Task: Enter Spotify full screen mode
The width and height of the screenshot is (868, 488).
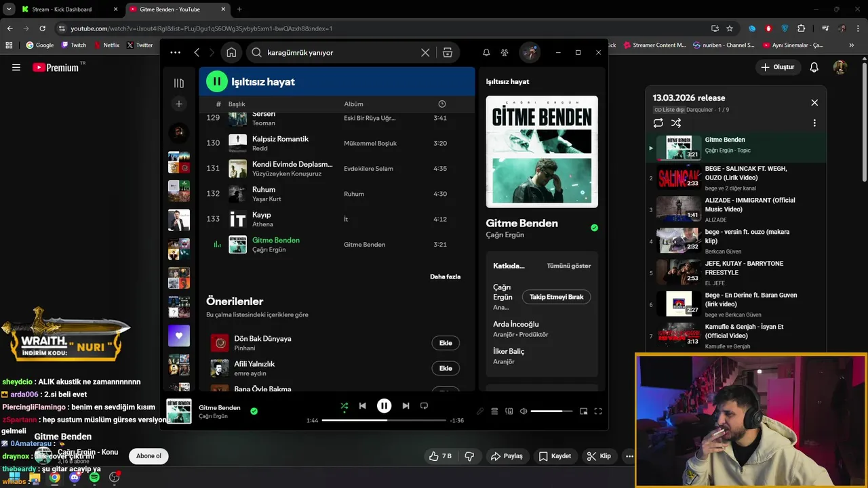Action: coord(598,411)
